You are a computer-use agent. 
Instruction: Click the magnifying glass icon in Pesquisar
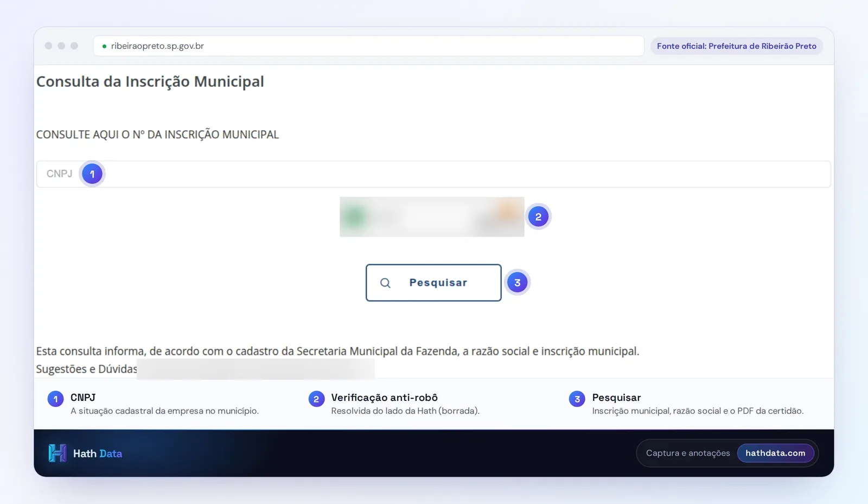(x=385, y=283)
